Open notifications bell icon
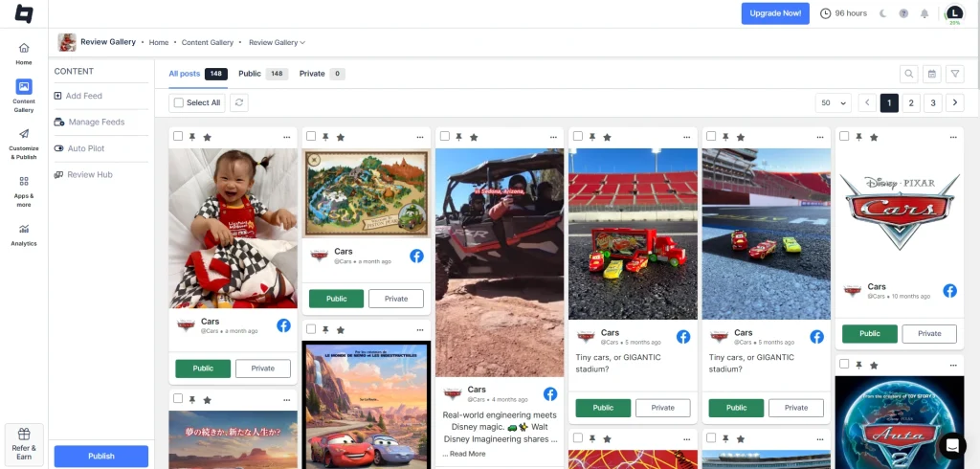This screenshot has height=469, width=980. [924, 13]
